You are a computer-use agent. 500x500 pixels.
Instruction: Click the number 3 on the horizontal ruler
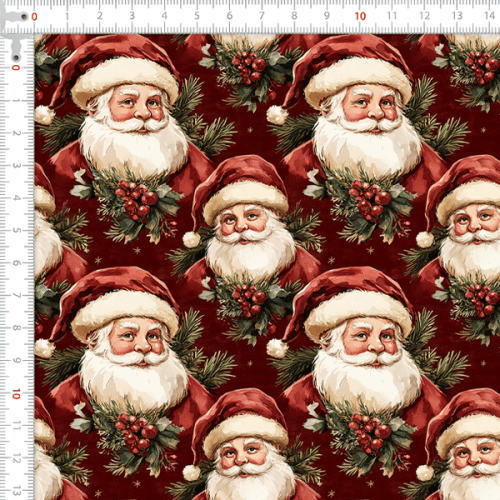[x=132, y=16]
